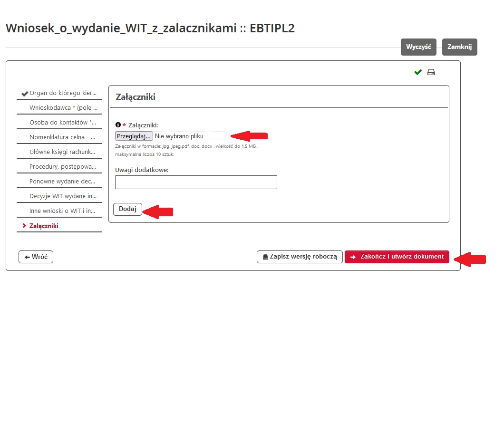The height and width of the screenshot is (432, 504).
Task: Open Decyzje WIT wydane in... section
Action: point(63,196)
